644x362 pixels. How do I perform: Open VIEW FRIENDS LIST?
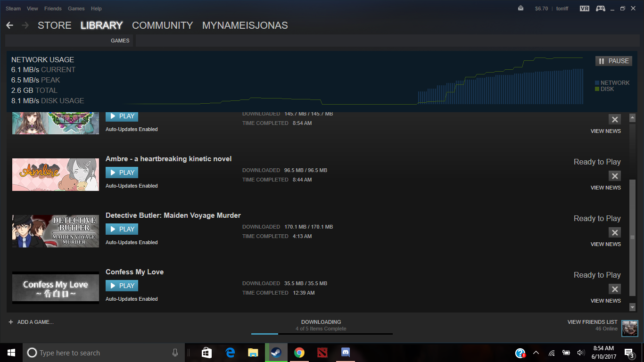pyautogui.click(x=593, y=322)
